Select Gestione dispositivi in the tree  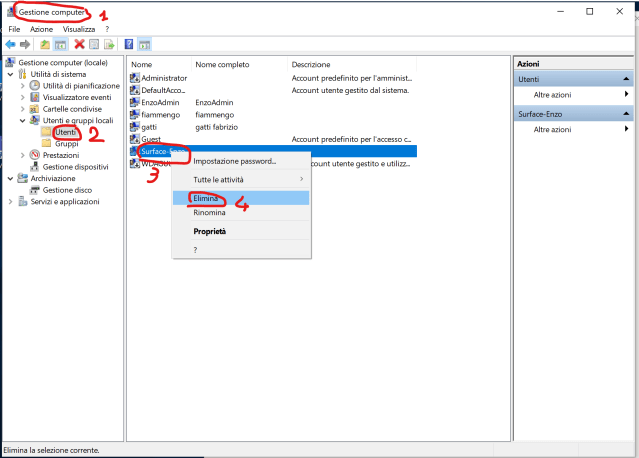coord(74,167)
